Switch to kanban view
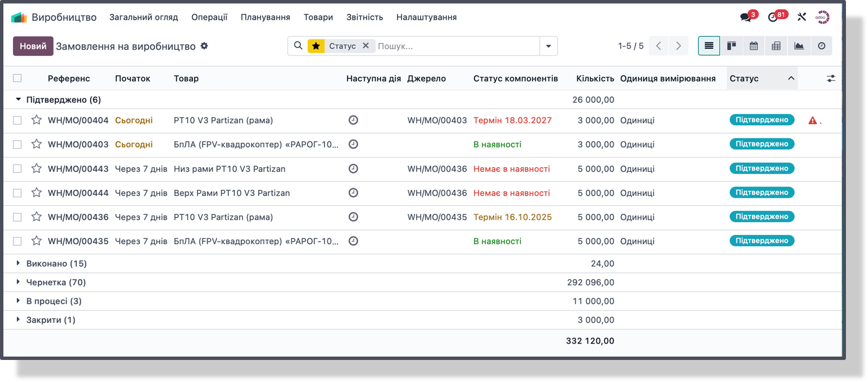Screen dimensions: 868x382 point(731,46)
